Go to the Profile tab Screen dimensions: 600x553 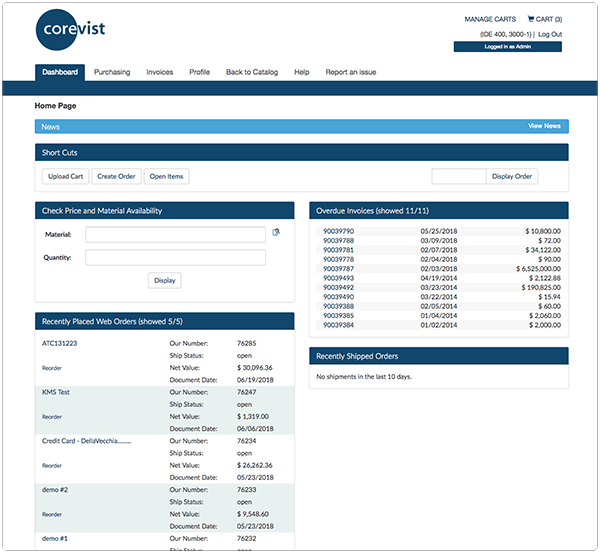point(199,72)
